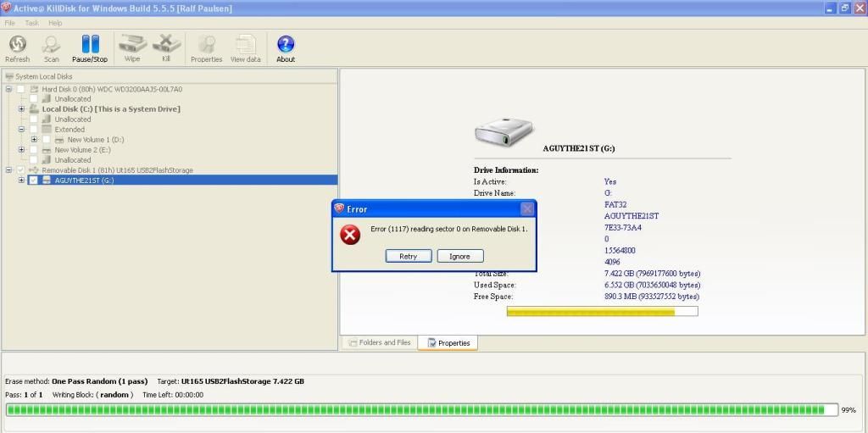Open the File menu
The width and height of the screenshot is (868, 433).
pos(10,23)
